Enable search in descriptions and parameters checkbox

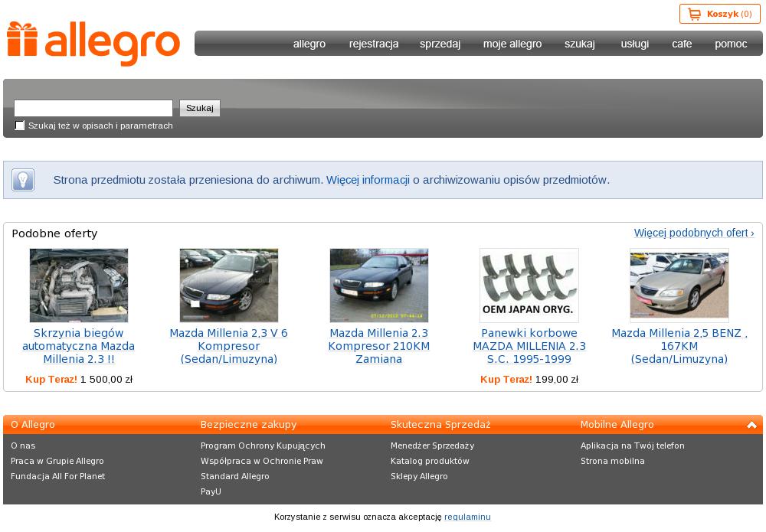coord(20,126)
